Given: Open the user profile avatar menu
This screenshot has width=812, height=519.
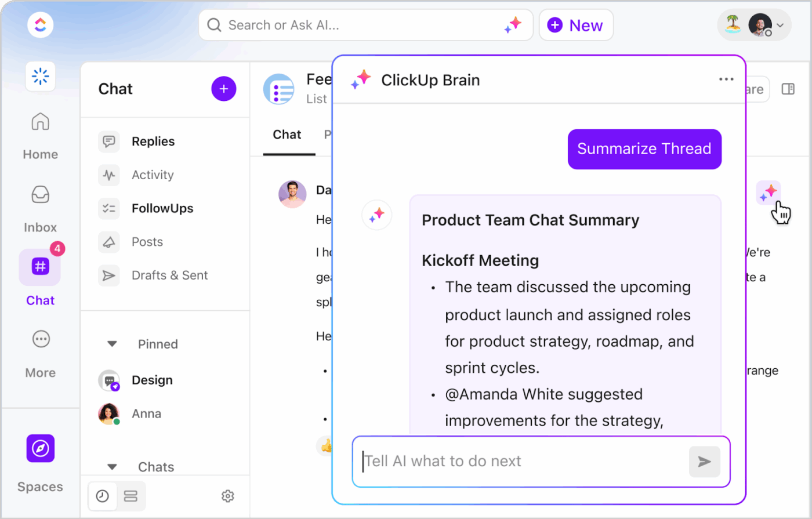Looking at the screenshot, I should [x=760, y=25].
